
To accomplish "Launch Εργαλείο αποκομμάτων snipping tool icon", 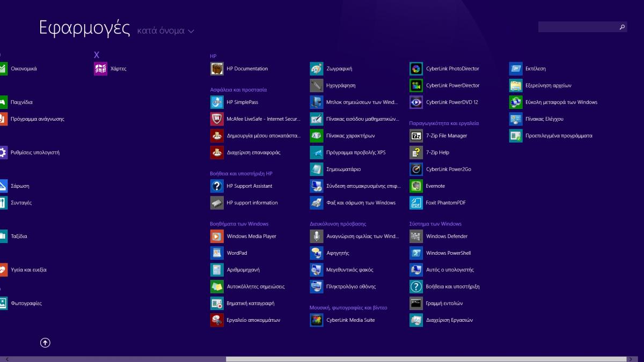I will point(217,320).
